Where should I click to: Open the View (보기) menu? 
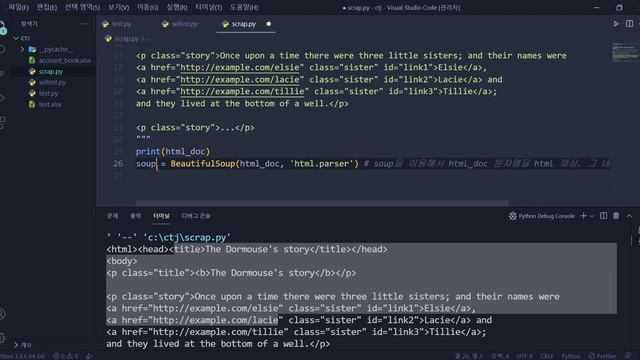[x=118, y=7]
